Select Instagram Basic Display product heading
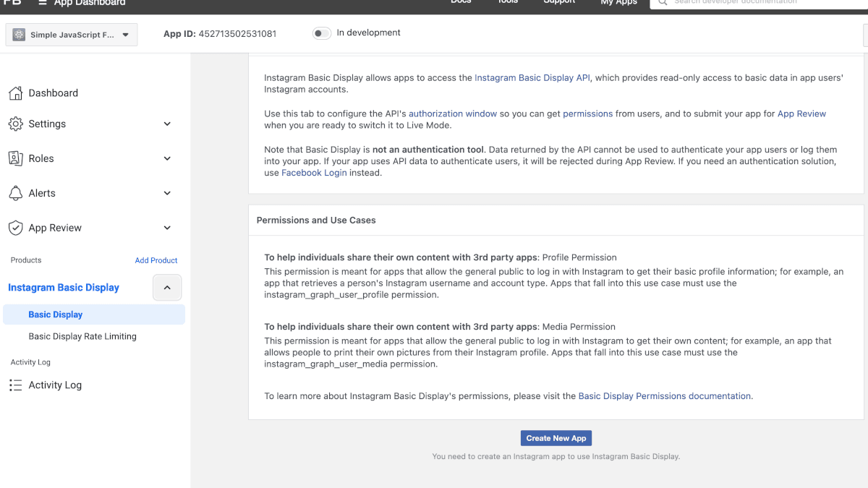The width and height of the screenshot is (868, 488). point(64,288)
